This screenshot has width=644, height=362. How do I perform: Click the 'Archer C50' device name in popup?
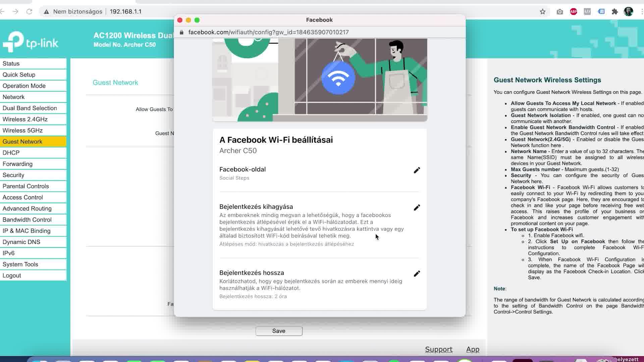point(238,151)
